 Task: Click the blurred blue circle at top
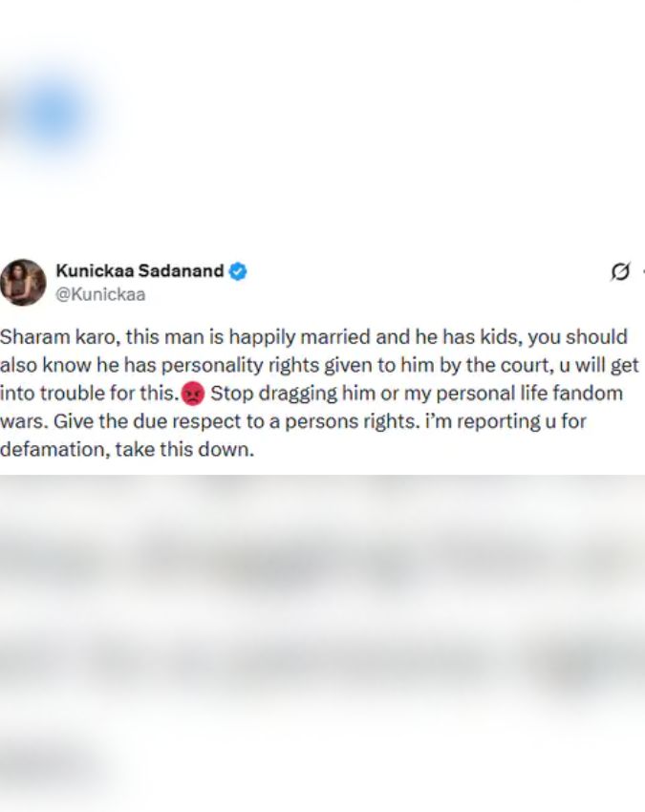pos(53,115)
